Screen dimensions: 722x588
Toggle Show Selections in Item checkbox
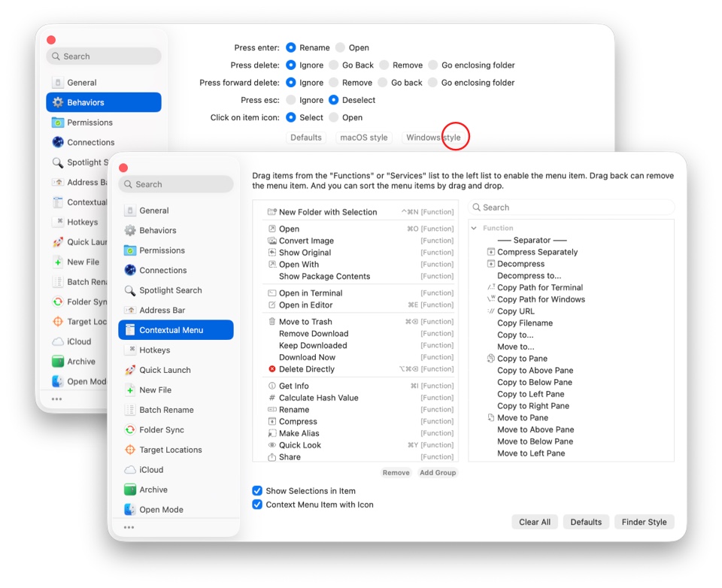tap(257, 491)
